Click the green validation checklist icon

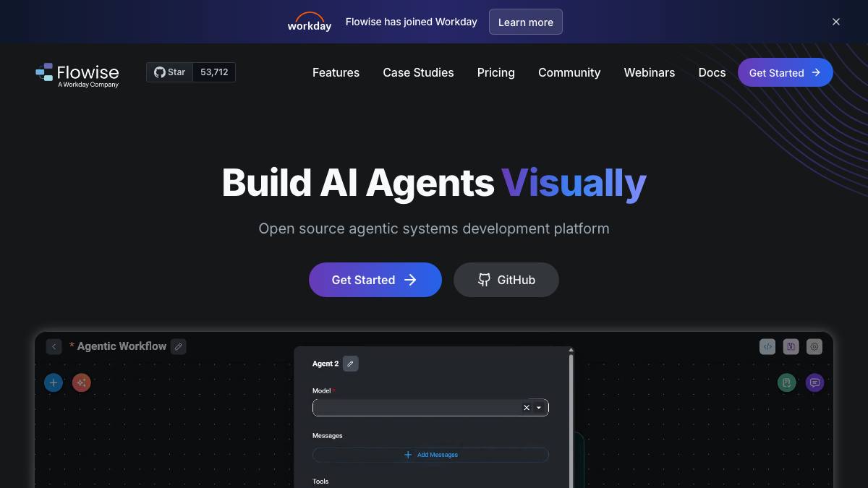click(787, 382)
